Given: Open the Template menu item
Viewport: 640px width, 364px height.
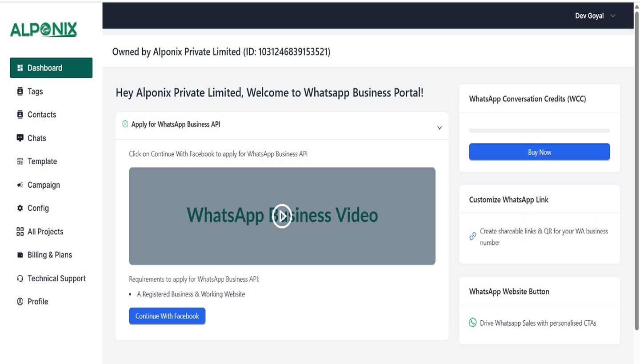Looking at the screenshot, I should coord(42,162).
